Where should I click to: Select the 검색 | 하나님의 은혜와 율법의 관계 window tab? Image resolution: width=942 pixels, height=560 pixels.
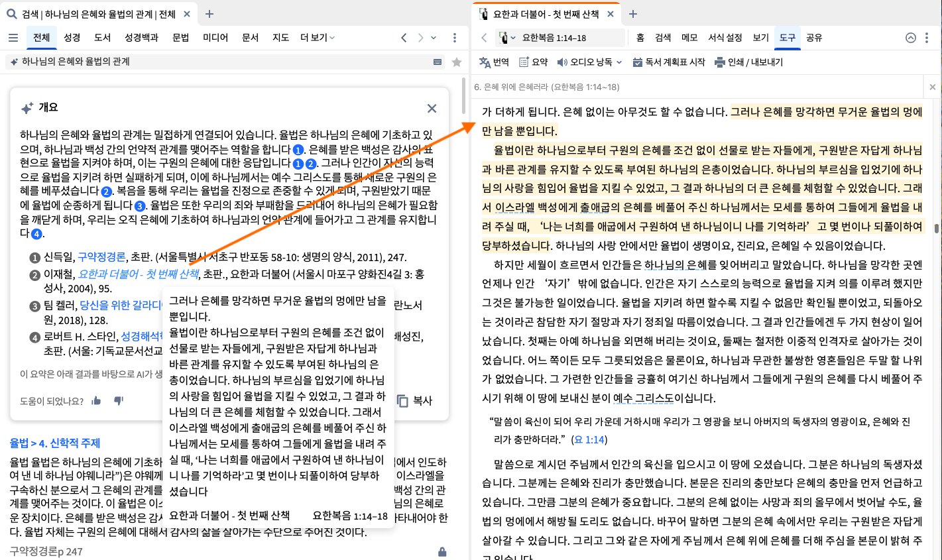[x=99, y=14]
